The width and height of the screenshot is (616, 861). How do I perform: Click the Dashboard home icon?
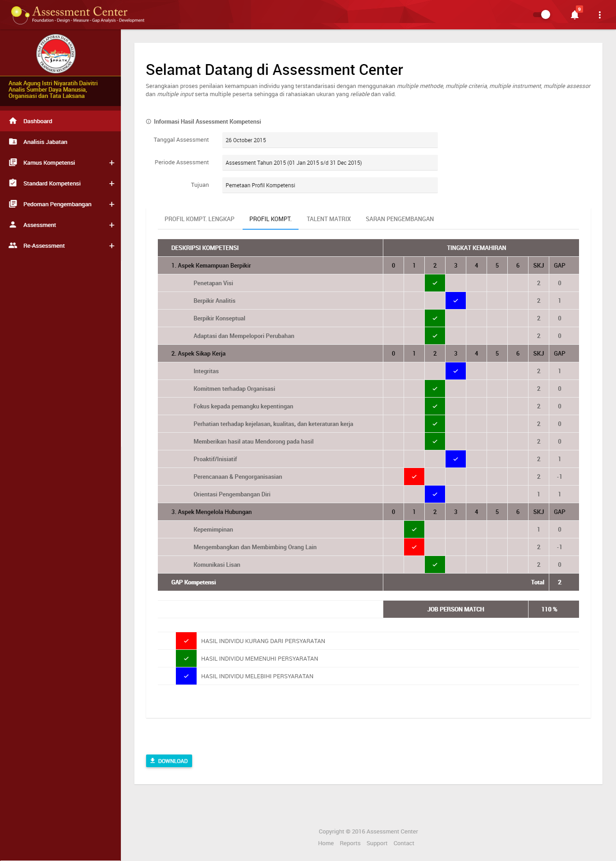pos(13,121)
